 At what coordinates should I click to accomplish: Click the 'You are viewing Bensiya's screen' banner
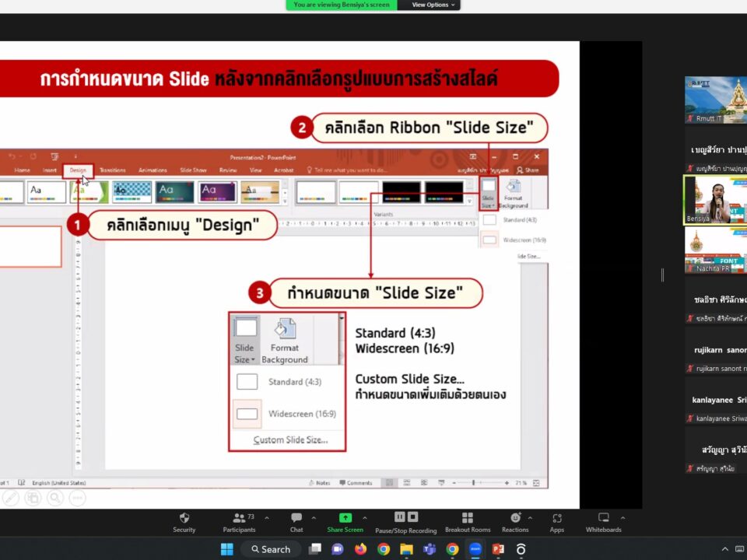[342, 5]
